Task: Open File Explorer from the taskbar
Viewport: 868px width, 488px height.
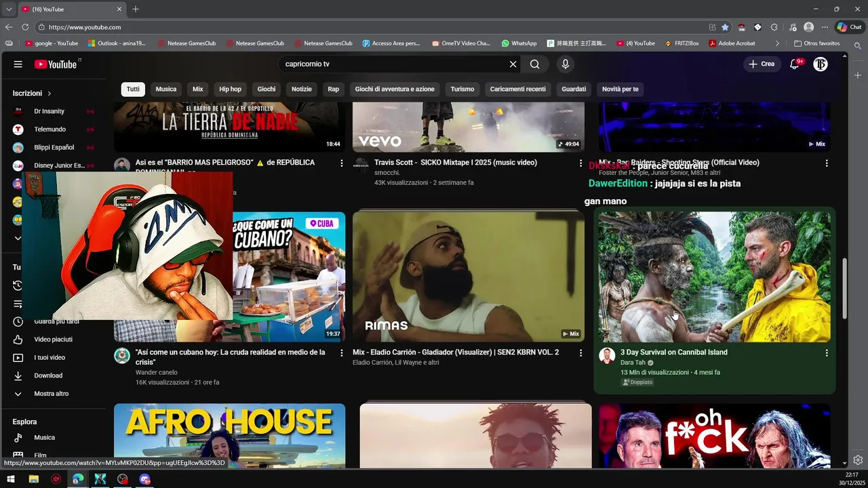Action: [34, 479]
